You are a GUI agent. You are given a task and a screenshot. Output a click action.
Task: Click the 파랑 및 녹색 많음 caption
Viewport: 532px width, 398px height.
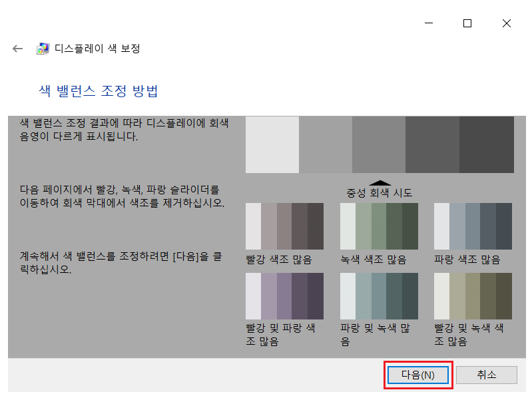376,335
